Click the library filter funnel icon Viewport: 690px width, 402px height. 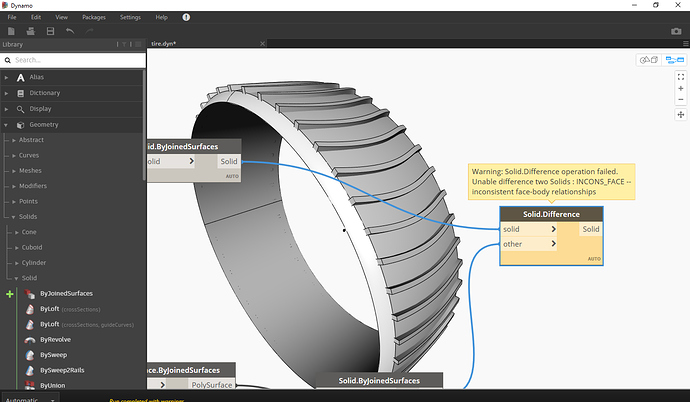click(x=124, y=44)
